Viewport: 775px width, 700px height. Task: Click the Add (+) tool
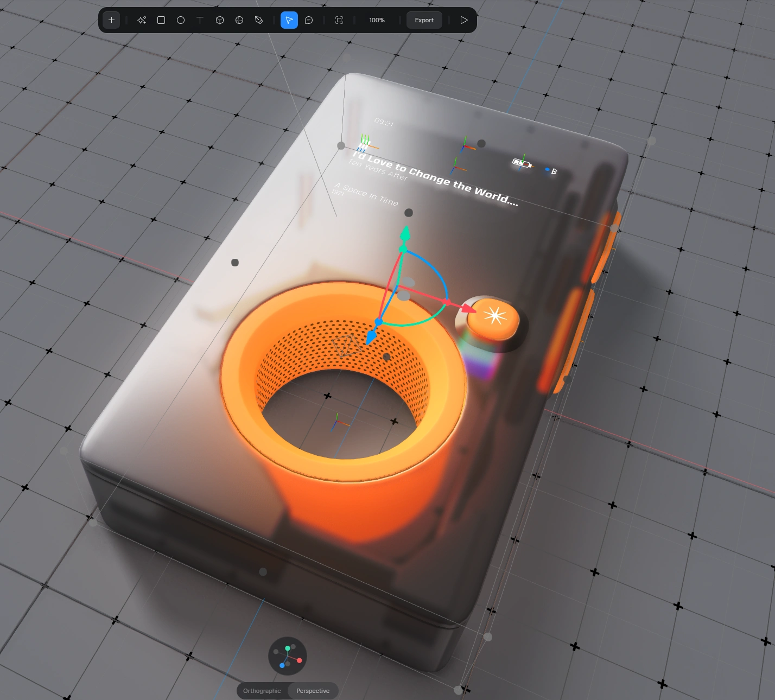click(111, 20)
